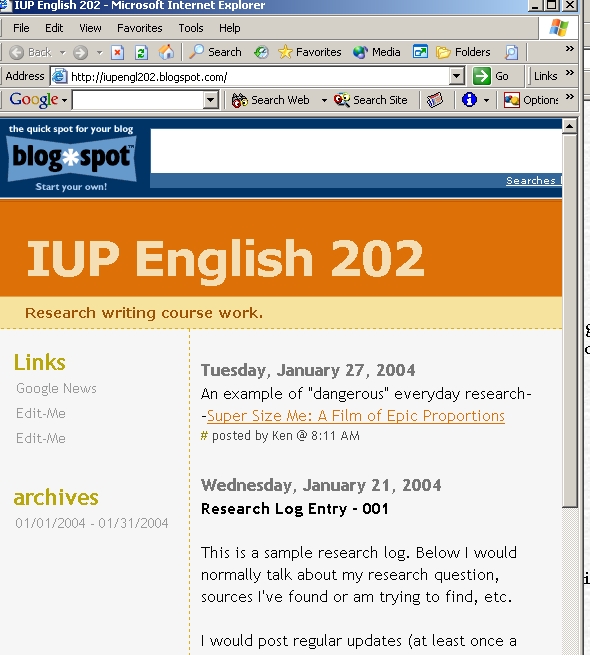Go to the Home page icon
Image resolution: width=590 pixels, height=655 pixels.
[x=166, y=52]
